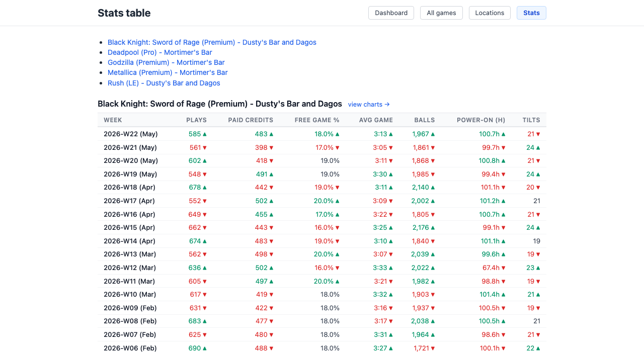
Task: Click view charts link for Black Knight
Action: (369, 105)
